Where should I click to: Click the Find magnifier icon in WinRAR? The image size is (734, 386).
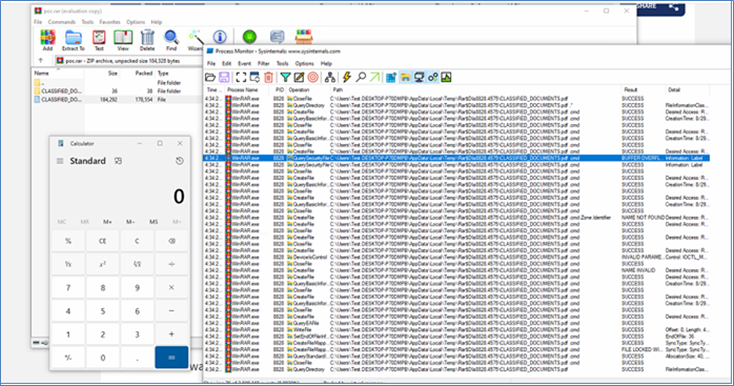click(171, 40)
